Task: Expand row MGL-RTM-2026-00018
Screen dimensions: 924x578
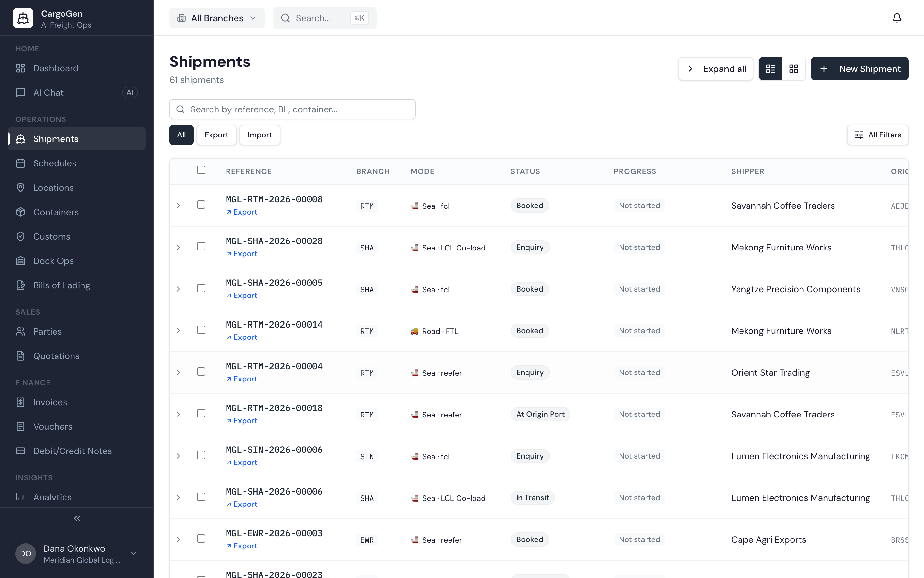Action: [x=178, y=414]
